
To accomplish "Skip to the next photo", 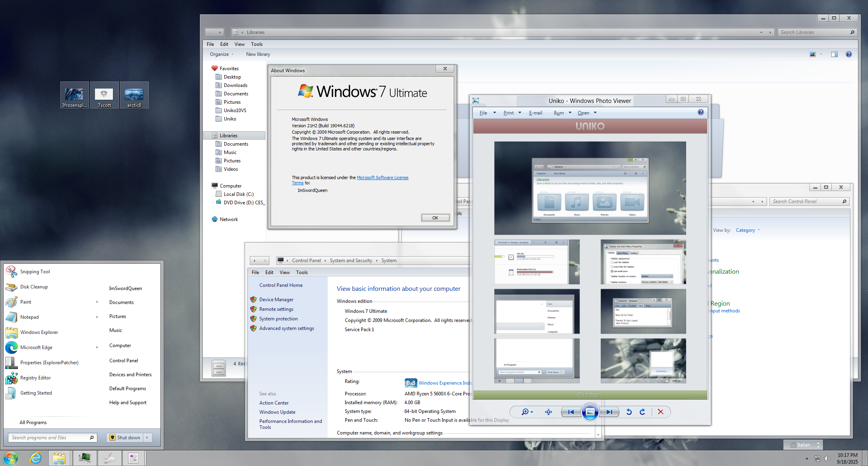I will (x=609, y=412).
